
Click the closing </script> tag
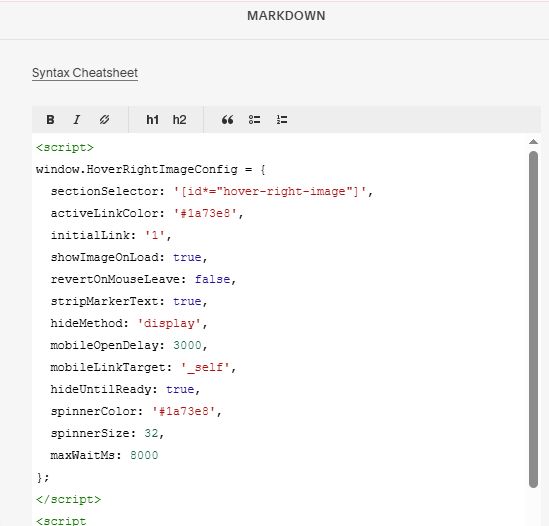click(x=68, y=499)
